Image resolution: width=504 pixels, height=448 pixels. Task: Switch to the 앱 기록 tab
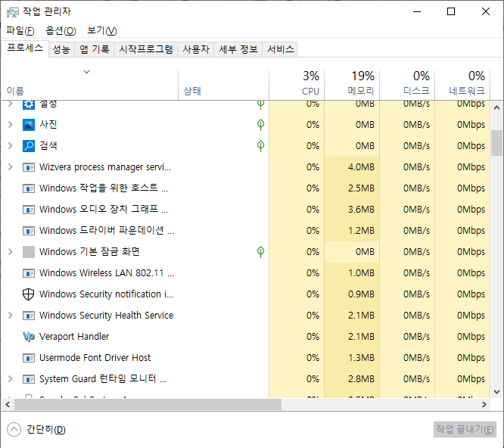point(95,49)
